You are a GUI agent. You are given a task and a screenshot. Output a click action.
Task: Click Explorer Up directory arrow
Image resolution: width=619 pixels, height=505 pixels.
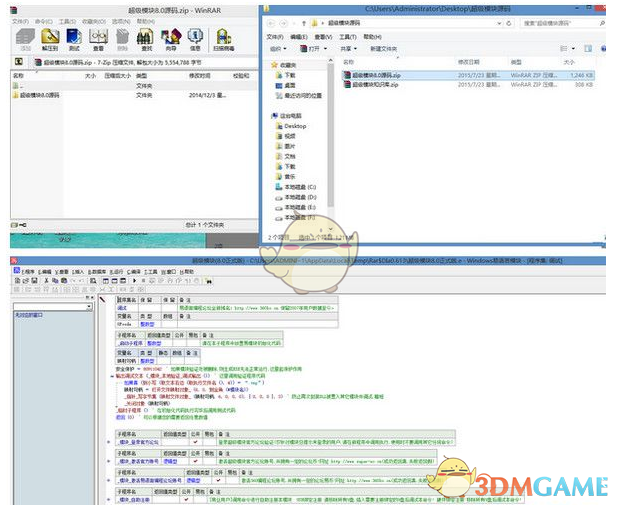(303, 23)
